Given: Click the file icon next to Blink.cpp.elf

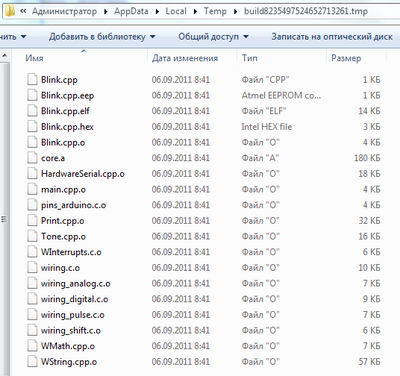Looking at the screenshot, I should [x=32, y=111].
